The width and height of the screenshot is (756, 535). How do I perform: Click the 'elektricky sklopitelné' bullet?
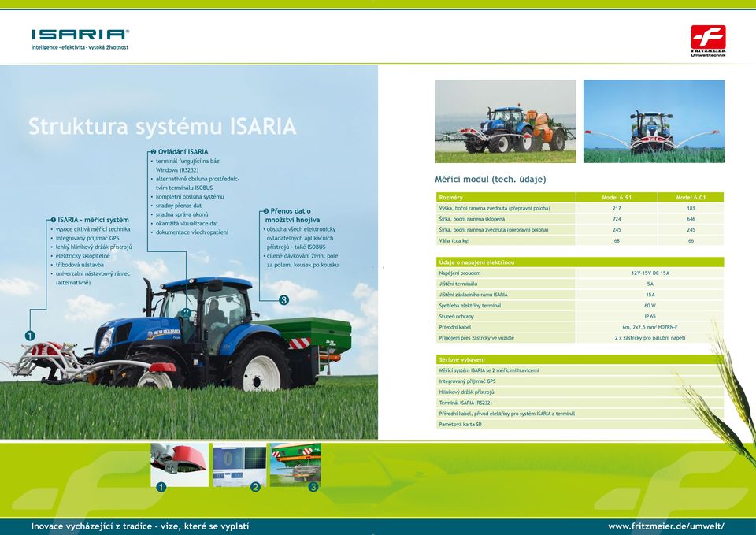pyautogui.click(x=83, y=255)
